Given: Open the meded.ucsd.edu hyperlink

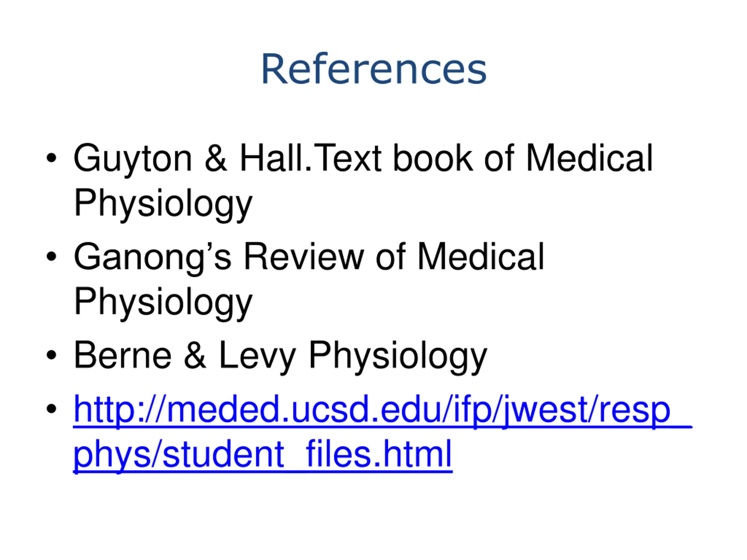Looking at the screenshot, I should (x=371, y=409).
